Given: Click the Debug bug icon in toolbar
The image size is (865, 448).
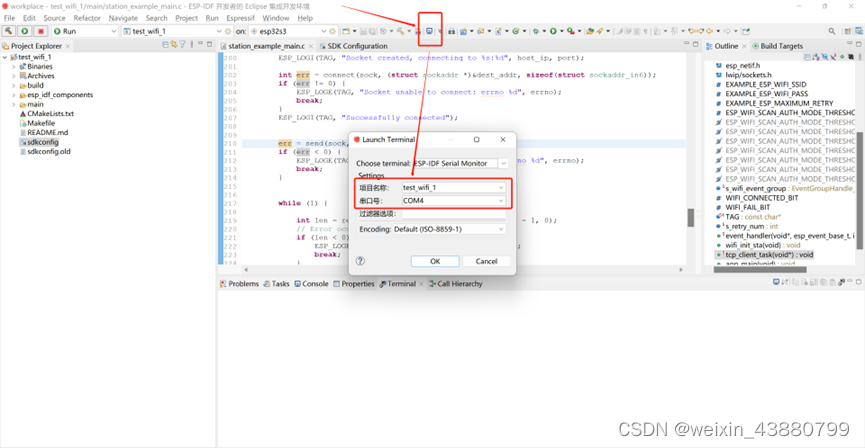Looking at the screenshot, I should (535, 31).
